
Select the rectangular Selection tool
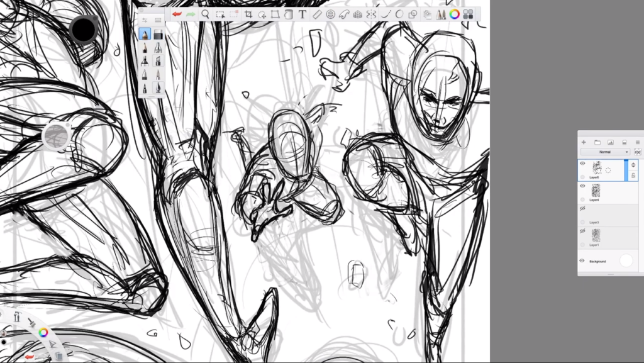point(220,14)
